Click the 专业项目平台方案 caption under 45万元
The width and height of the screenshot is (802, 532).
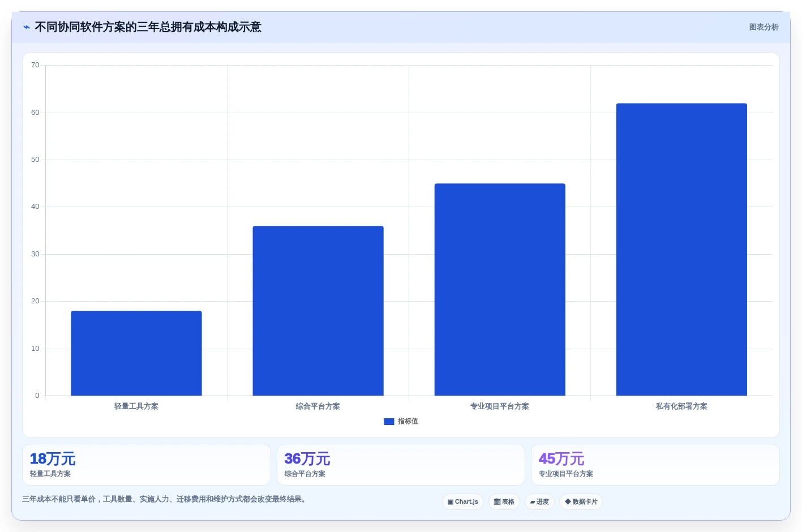pos(566,474)
